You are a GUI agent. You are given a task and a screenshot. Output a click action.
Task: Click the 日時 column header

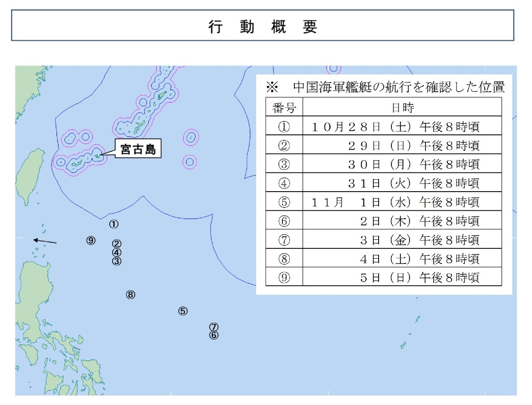coord(403,107)
